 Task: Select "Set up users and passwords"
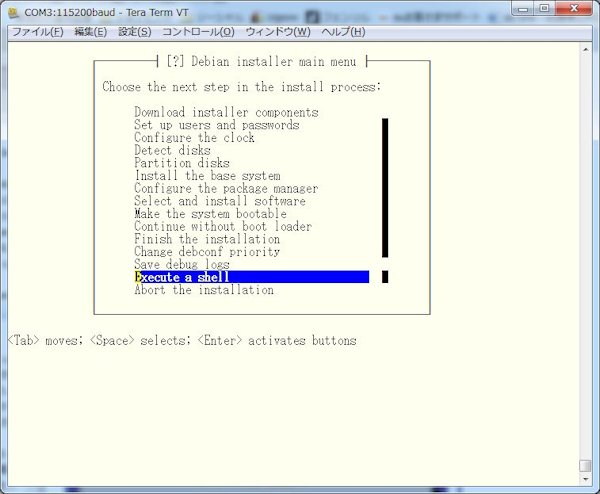217,125
